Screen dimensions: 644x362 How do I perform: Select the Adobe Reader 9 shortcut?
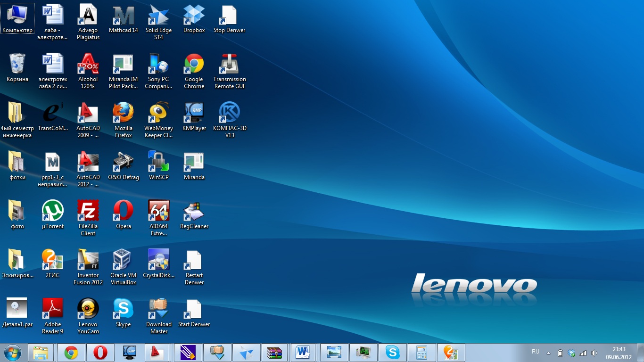click(53, 316)
